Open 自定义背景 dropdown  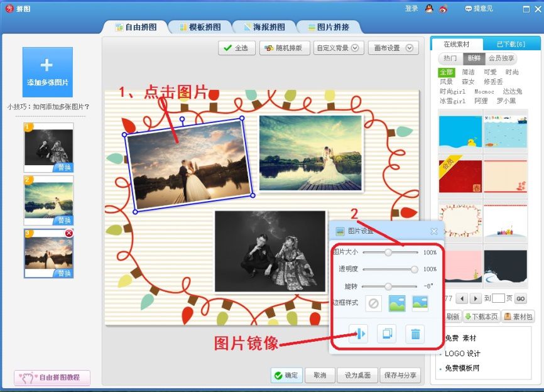[338, 48]
